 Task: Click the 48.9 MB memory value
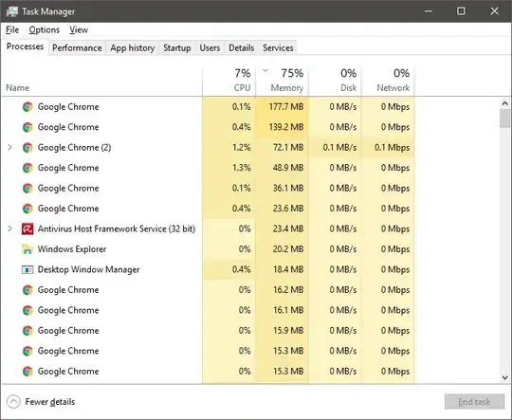[x=288, y=168]
